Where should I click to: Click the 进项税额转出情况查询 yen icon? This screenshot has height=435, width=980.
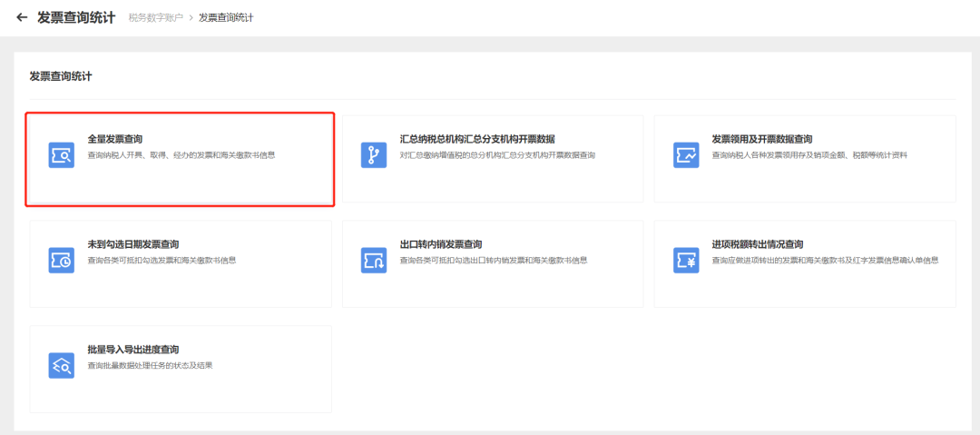pos(685,261)
